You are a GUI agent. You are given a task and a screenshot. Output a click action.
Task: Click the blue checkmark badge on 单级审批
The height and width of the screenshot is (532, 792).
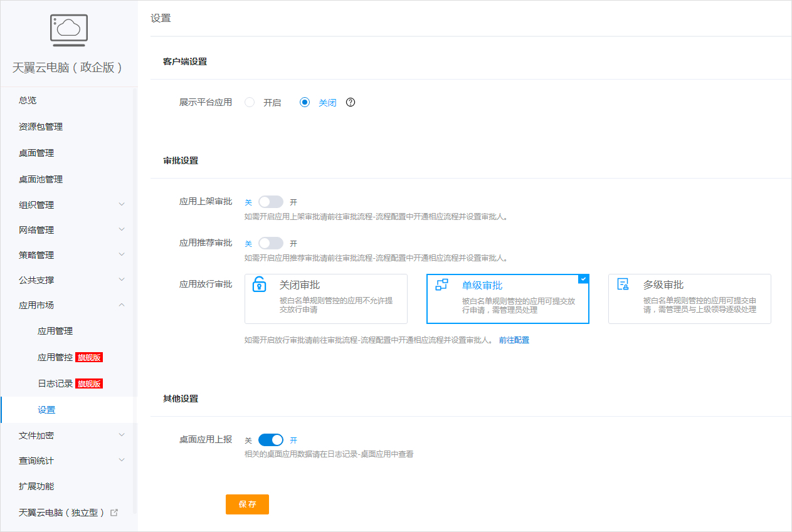(x=583, y=279)
